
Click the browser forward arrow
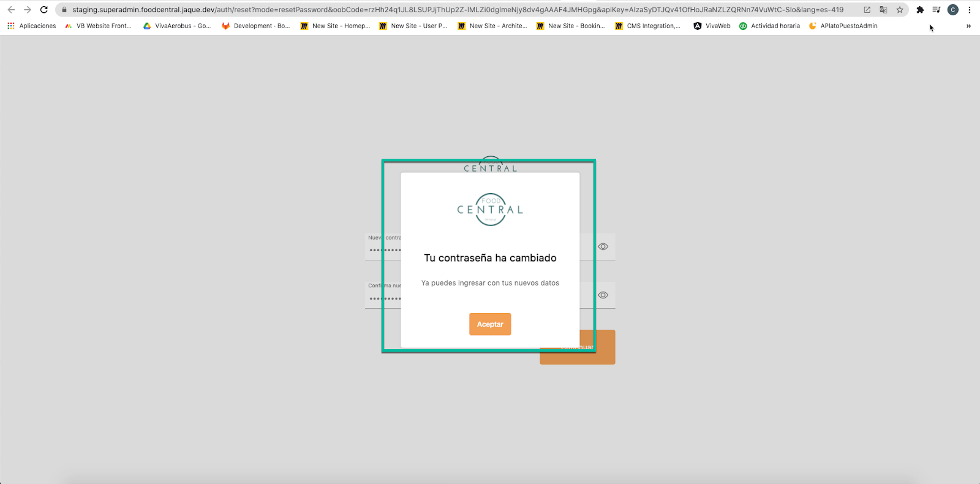(x=28, y=10)
